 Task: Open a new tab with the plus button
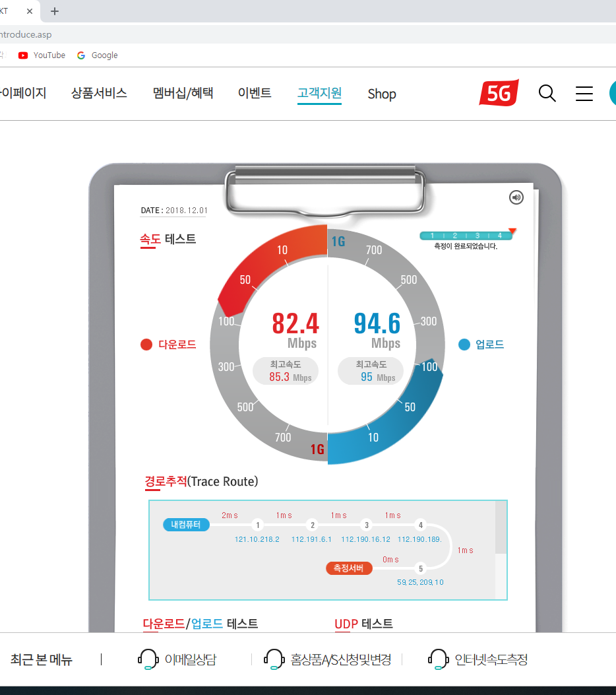coord(55,11)
